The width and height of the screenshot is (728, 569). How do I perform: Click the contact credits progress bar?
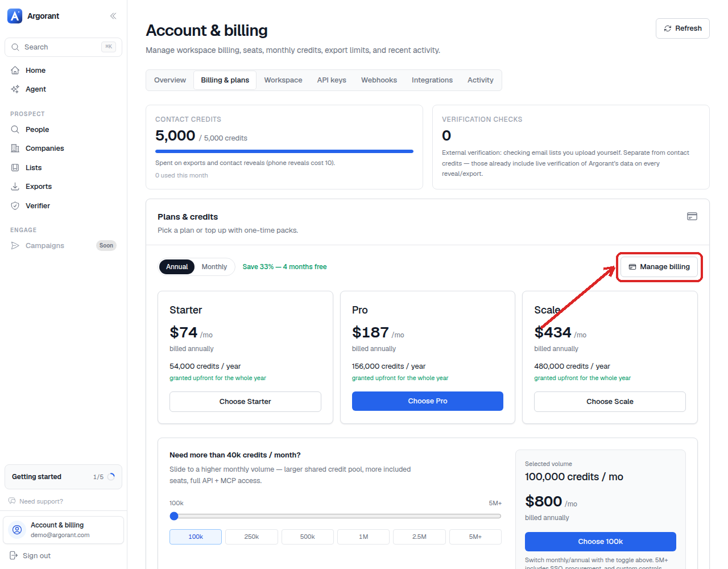284,151
